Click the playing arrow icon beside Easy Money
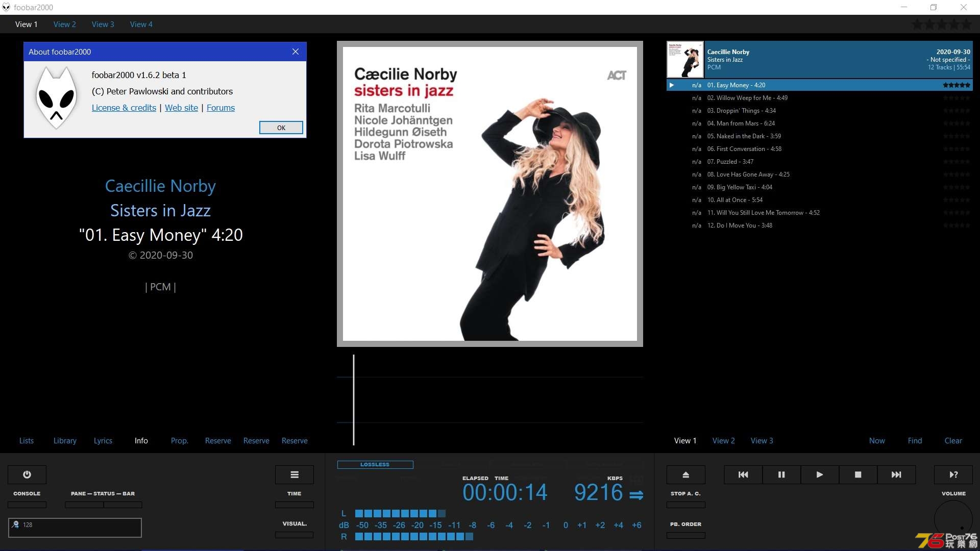 point(672,85)
